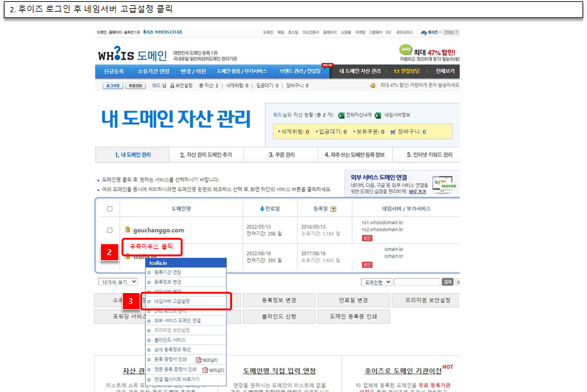Open the 소유기간 연장 menu
587x392 pixels.
tap(154, 71)
